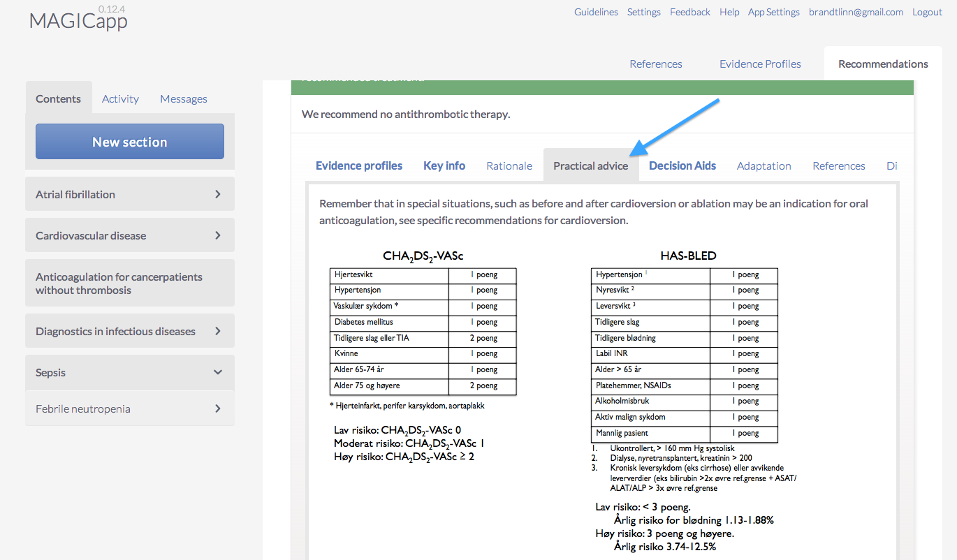Switch to the Contents tab
The image size is (957, 560).
[x=59, y=98]
